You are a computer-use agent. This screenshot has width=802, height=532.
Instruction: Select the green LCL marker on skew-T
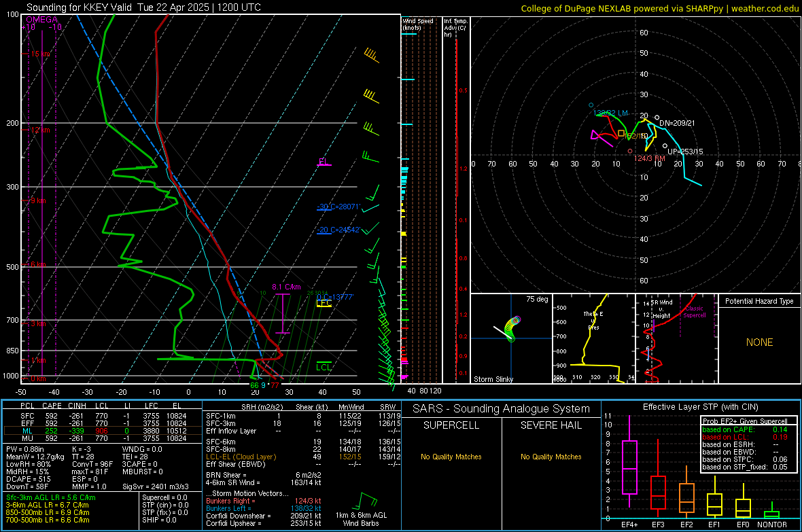324,367
